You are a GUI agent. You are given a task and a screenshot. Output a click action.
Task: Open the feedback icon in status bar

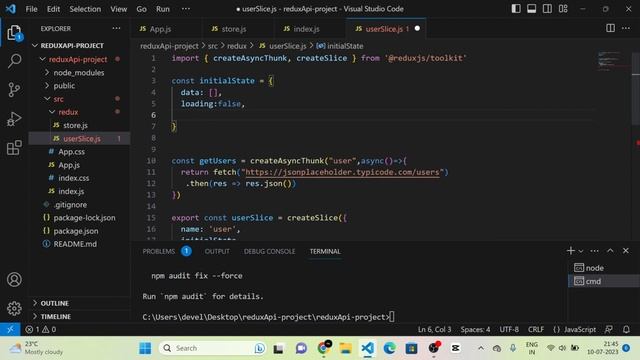609,329
